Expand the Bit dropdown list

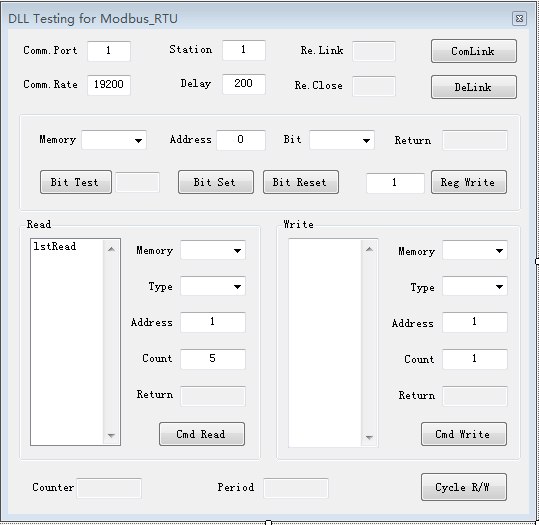(342, 140)
